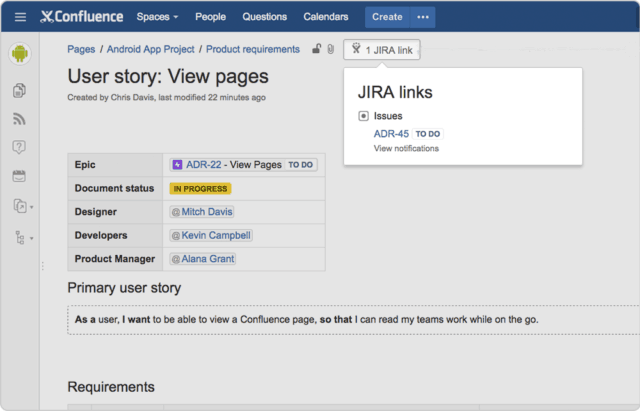Screen dimensions: 640x411
Task: Open the Blog RSS feed sidebar icon
Action: tap(19, 119)
